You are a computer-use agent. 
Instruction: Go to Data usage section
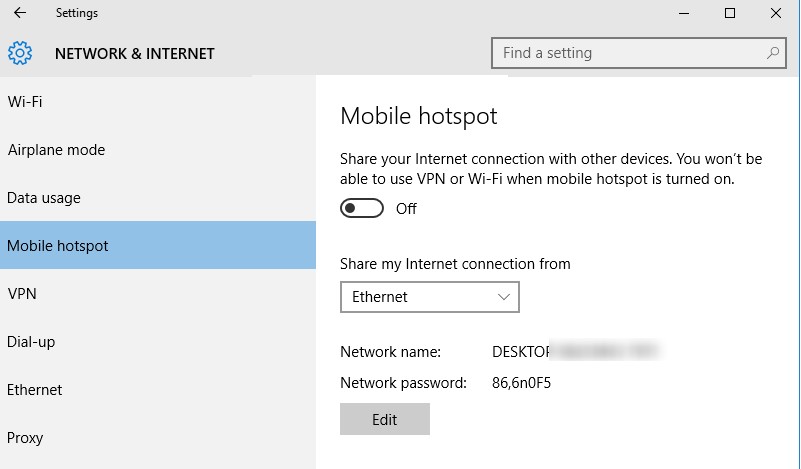click(x=44, y=198)
